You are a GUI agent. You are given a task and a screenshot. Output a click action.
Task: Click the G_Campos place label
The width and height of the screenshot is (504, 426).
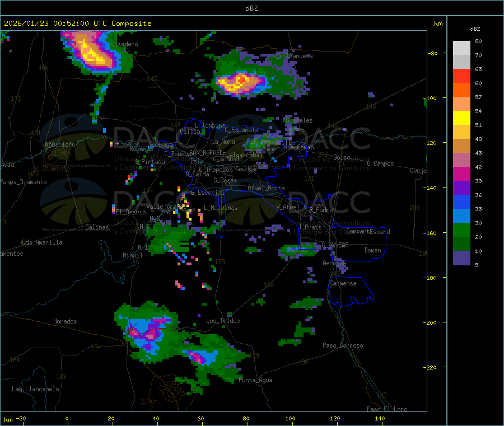click(x=380, y=163)
